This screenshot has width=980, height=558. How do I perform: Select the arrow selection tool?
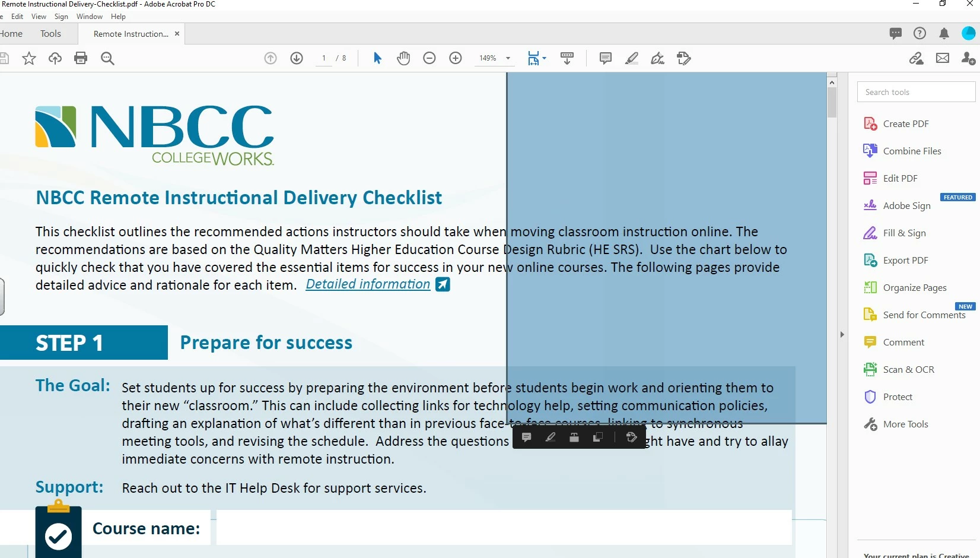tap(377, 58)
